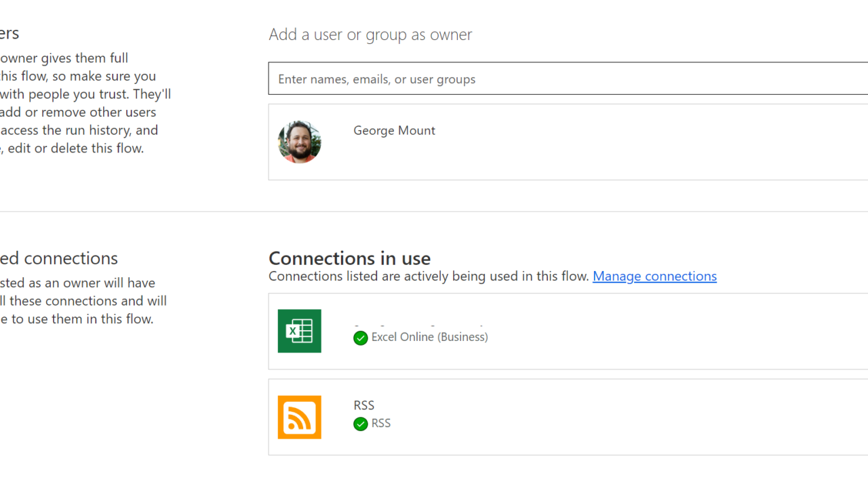The width and height of the screenshot is (868, 488).
Task: Click the Connections in use heading
Action: (x=349, y=258)
